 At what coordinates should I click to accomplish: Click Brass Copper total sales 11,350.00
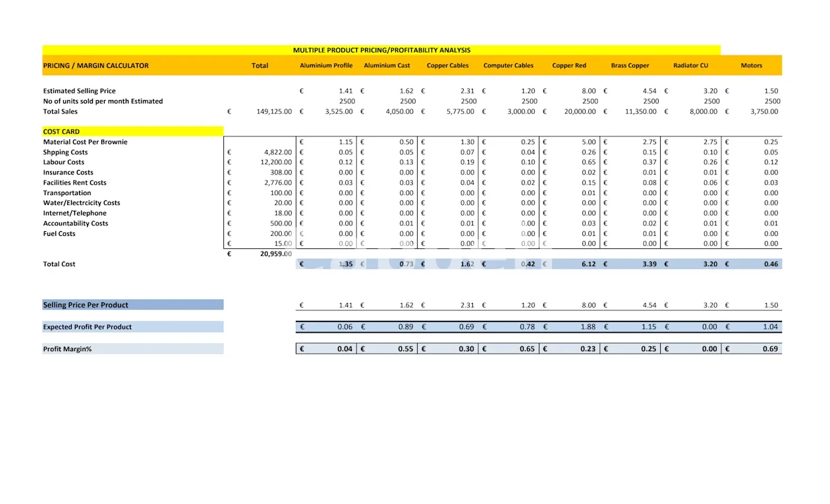[640, 112]
